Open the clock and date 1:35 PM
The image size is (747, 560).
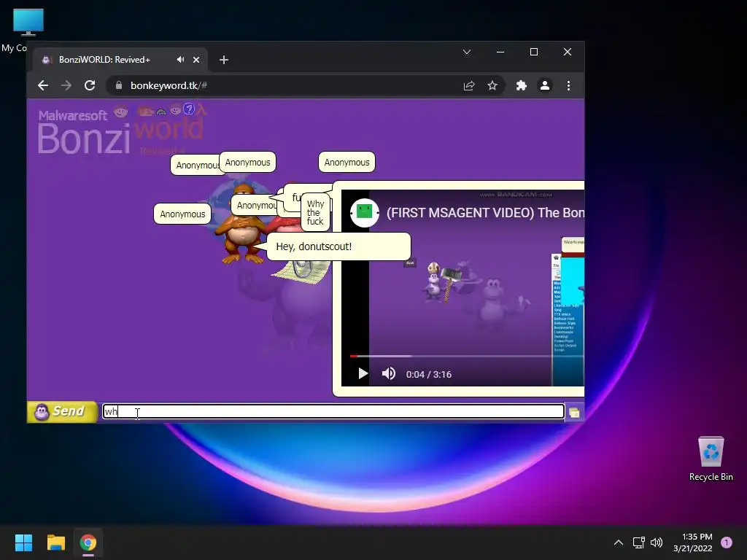pyautogui.click(x=693, y=542)
